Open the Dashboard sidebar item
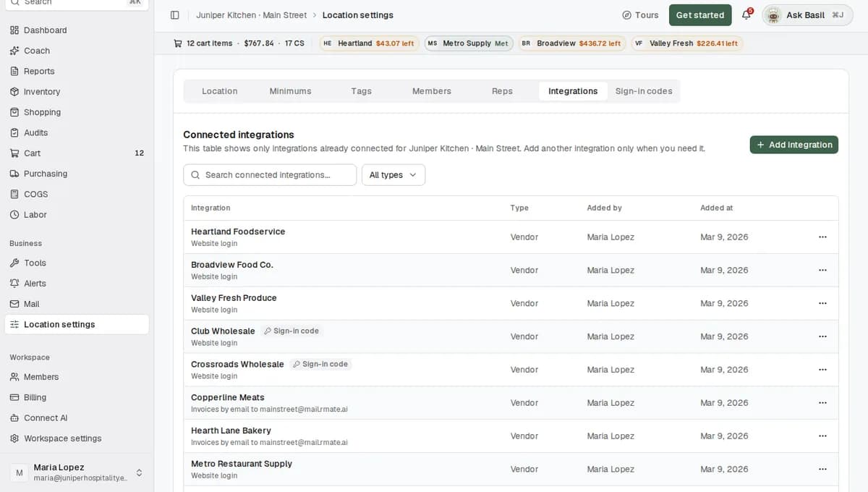The image size is (868, 492). [x=77, y=30]
